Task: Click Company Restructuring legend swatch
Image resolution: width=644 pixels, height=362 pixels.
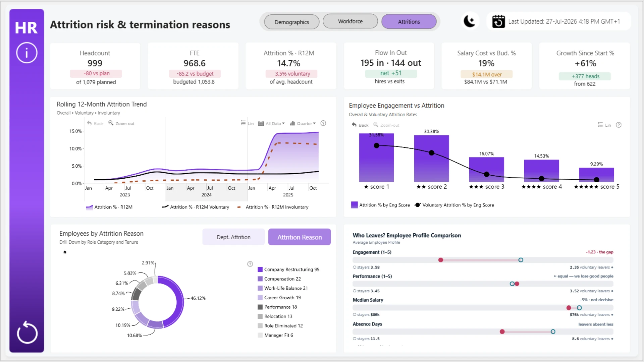Action: point(260,269)
